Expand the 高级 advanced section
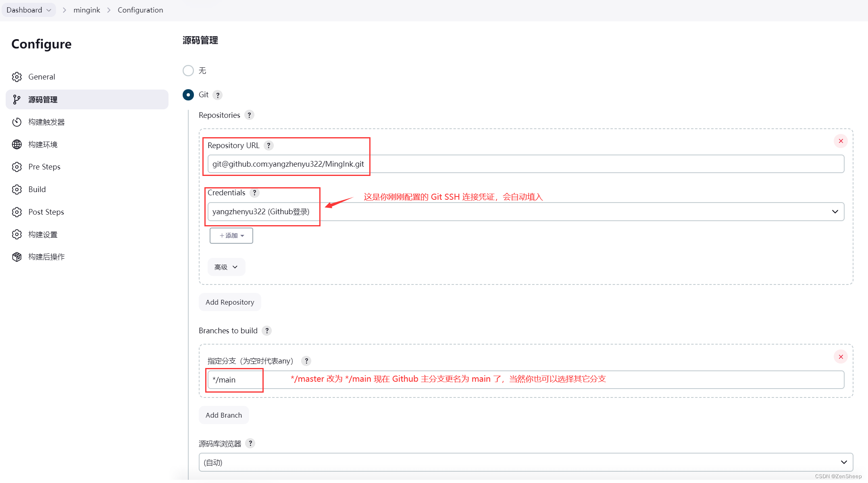Viewport: 868px width, 483px height. 226,267
